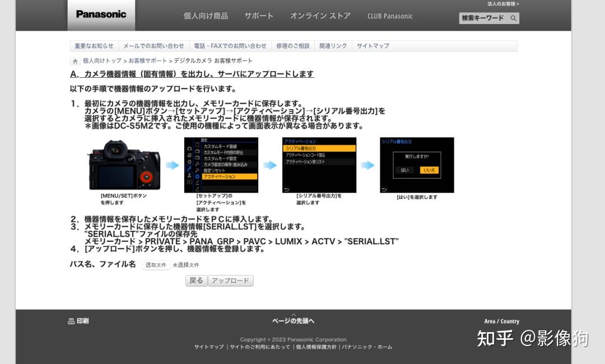Open the オンライン ストア menu

[x=320, y=16]
